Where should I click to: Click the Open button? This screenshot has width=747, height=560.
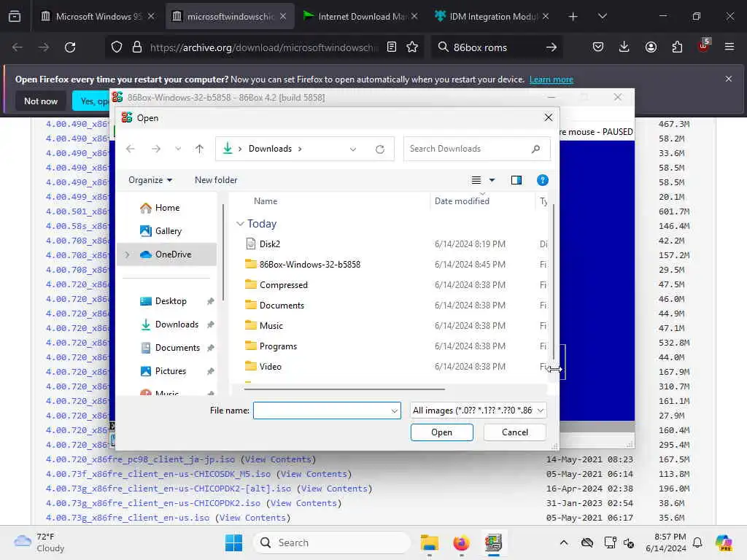pyautogui.click(x=441, y=432)
